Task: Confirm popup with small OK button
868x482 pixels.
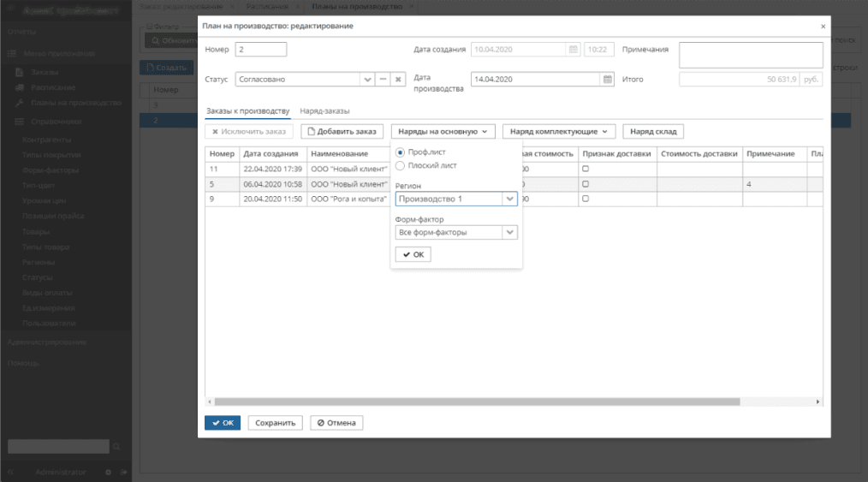Action: [413, 254]
